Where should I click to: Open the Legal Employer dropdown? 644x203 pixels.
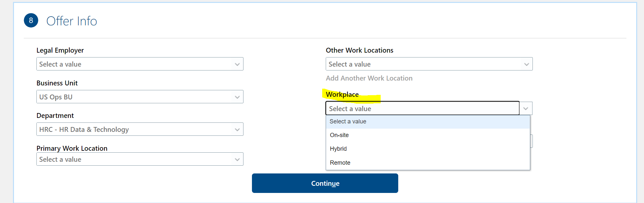click(x=140, y=64)
